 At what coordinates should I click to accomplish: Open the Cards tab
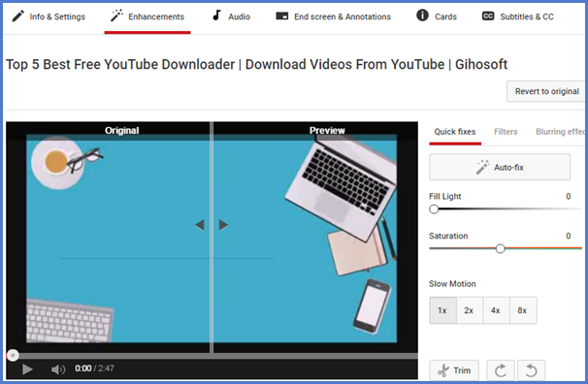pyautogui.click(x=437, y=16)
